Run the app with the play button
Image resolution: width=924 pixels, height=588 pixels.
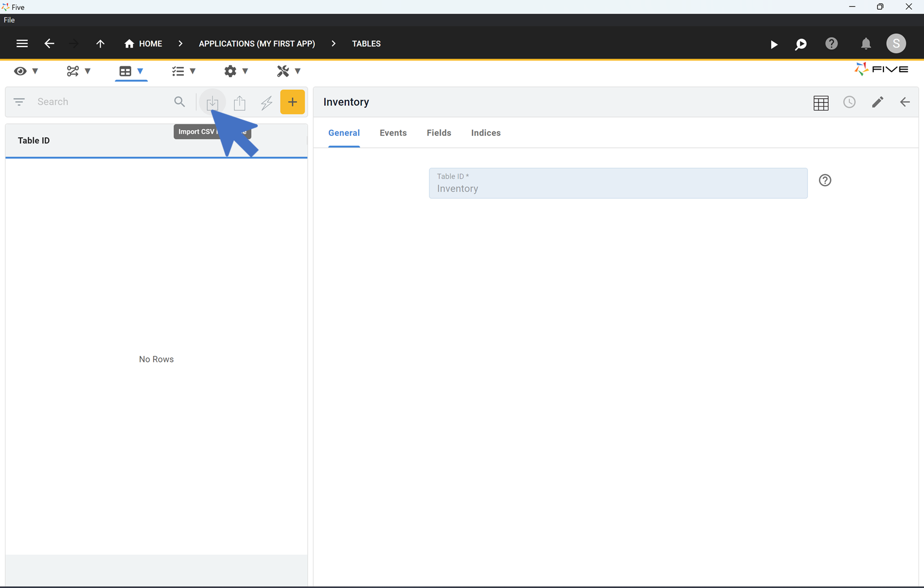tap(774, 44)
